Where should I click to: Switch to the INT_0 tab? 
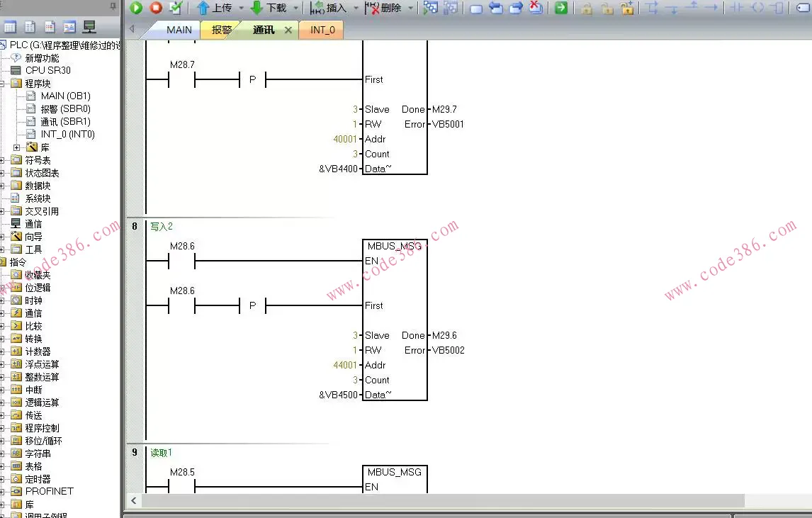pos(322,30)
